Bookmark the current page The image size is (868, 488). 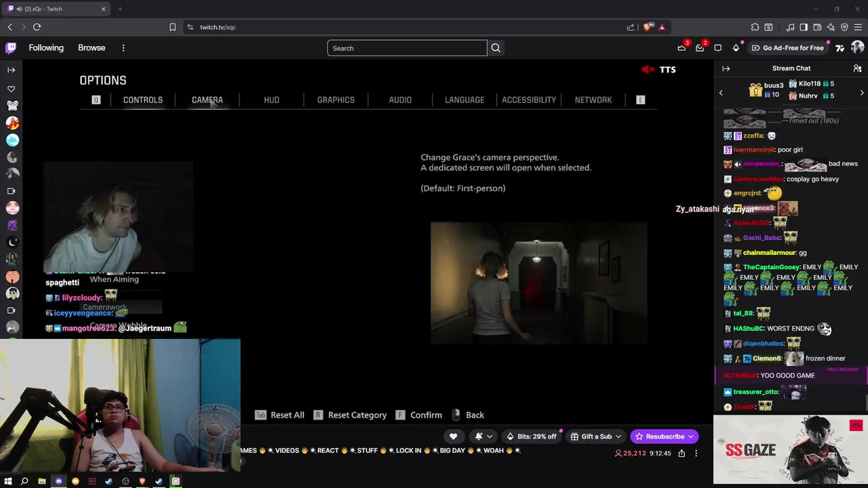[x=172, y=27]
